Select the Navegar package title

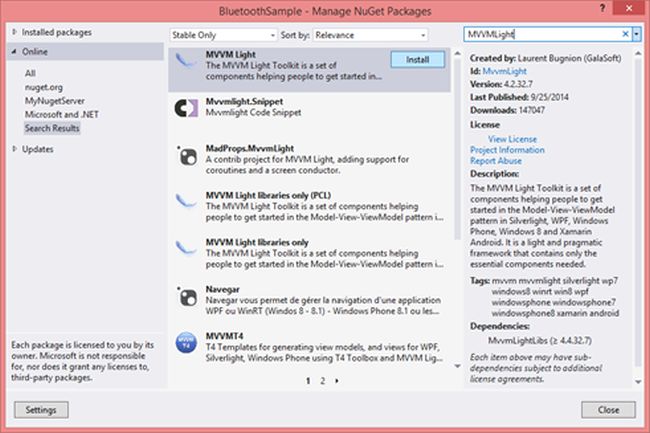click(222, 289)
